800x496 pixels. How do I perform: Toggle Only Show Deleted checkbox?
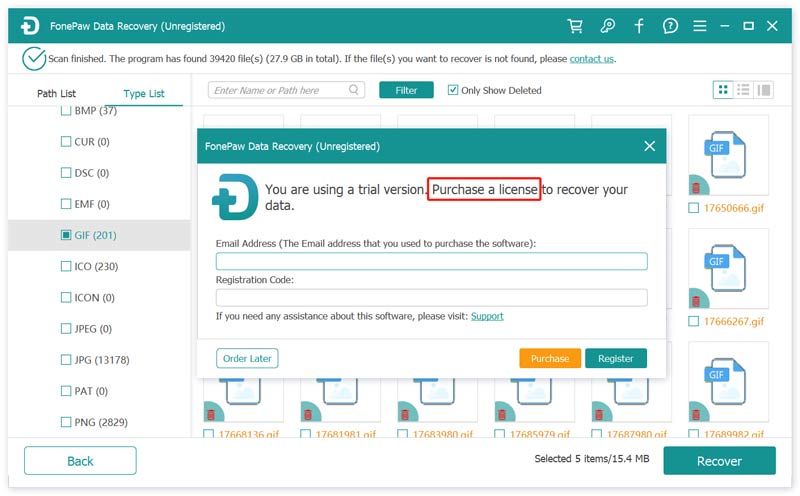453,90
